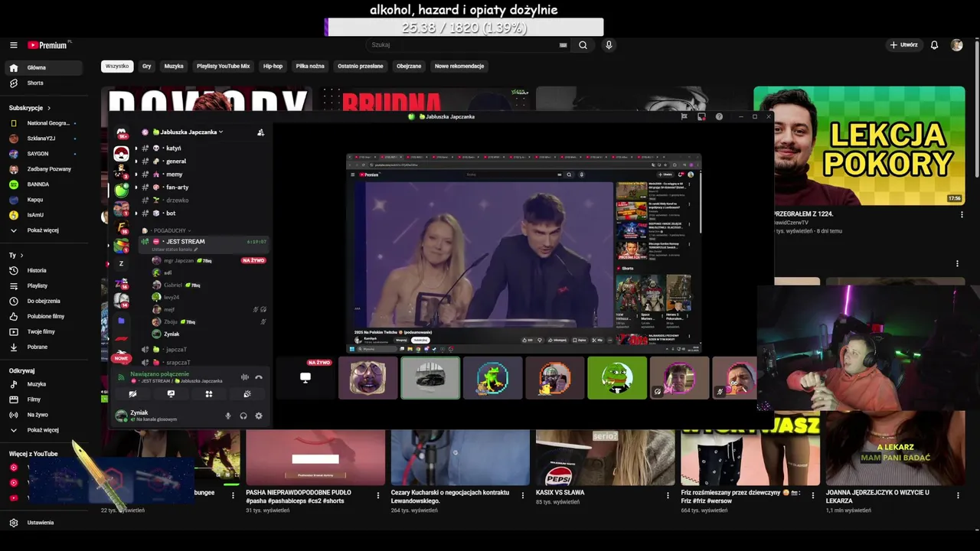Select the green apple server icon
Image resolution: width=980 pixels, height=551 pixels.
pos(121,190)
